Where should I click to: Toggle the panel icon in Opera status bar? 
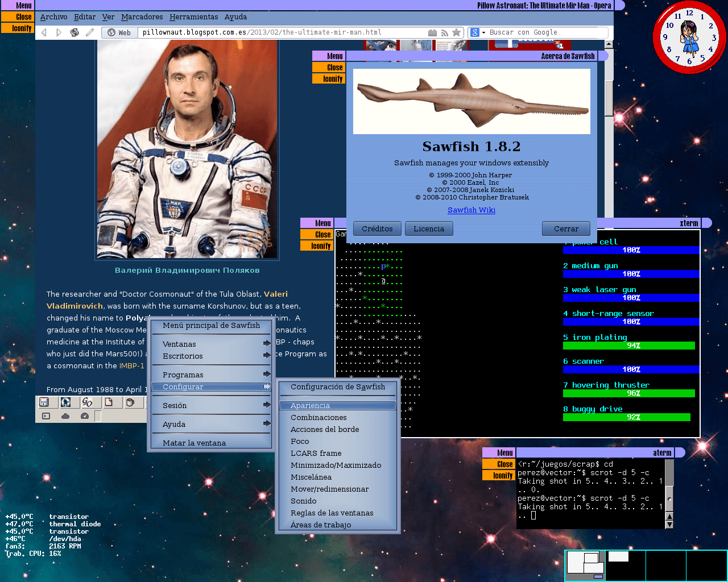[x=46, y=416]
